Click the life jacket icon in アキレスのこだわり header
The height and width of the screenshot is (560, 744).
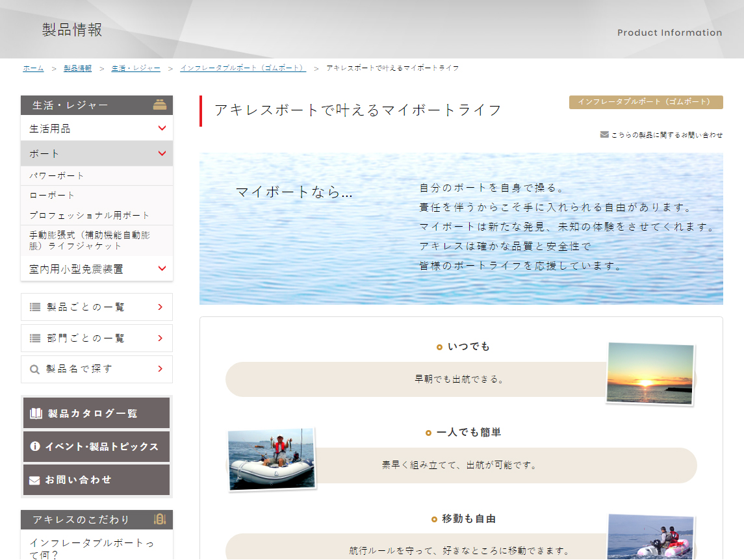[x=160, y=519]
